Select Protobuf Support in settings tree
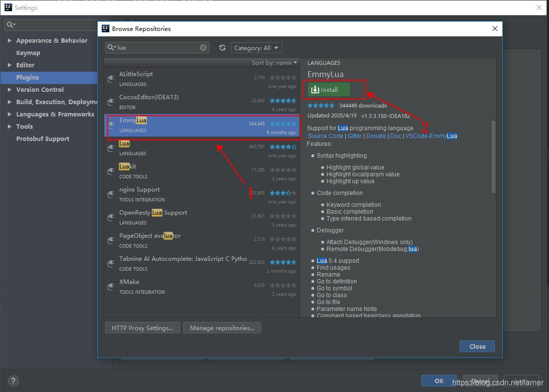Screen dimensions: 549x392 pyautogui.click(x=43, y=139)
